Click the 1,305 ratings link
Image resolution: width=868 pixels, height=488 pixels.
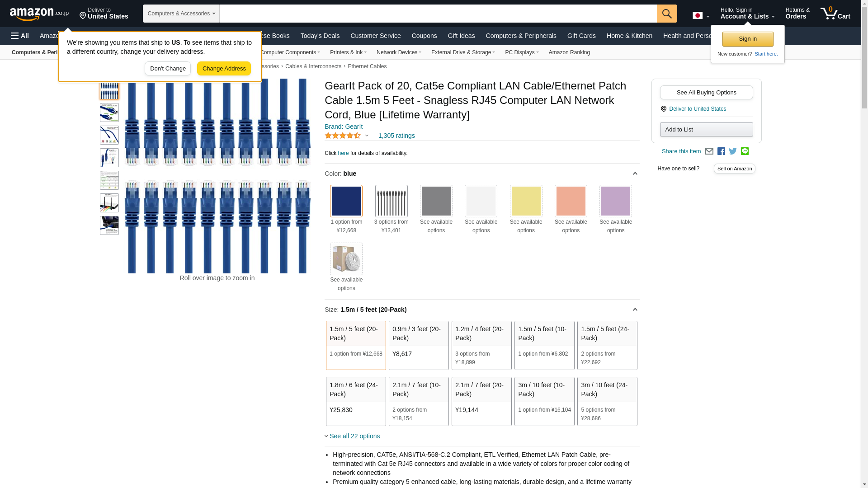(396, 136)
